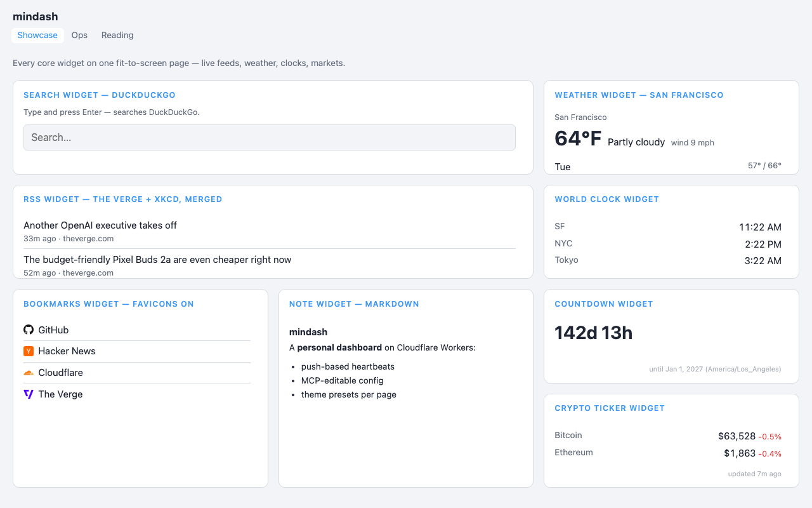
Task: Click the 'updated 7m ago' text
Action: point(754,474)
